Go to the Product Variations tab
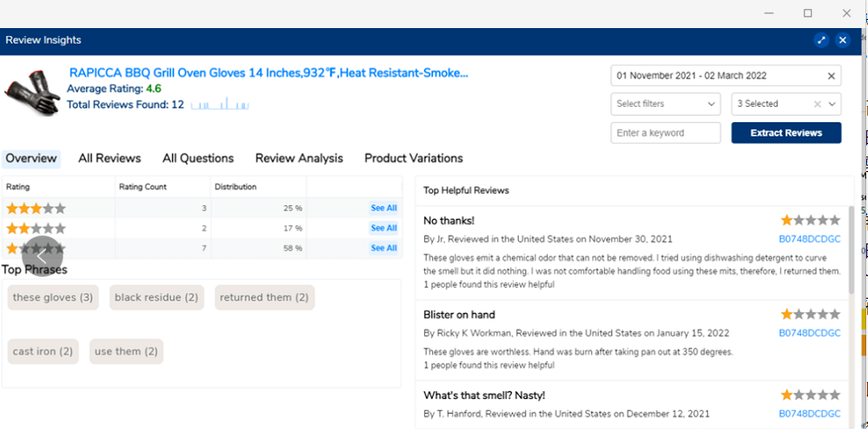The height and width of the screenshot is (429, 868). 413,158
